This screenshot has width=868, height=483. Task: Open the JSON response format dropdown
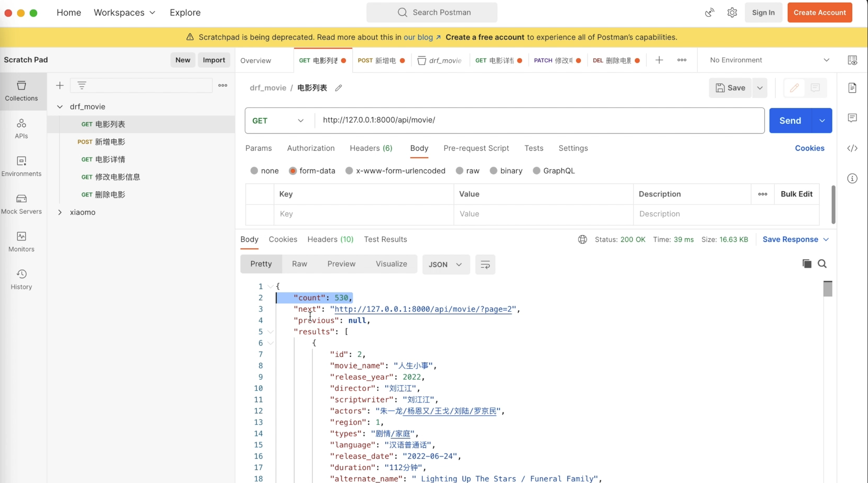coord(446,265)
